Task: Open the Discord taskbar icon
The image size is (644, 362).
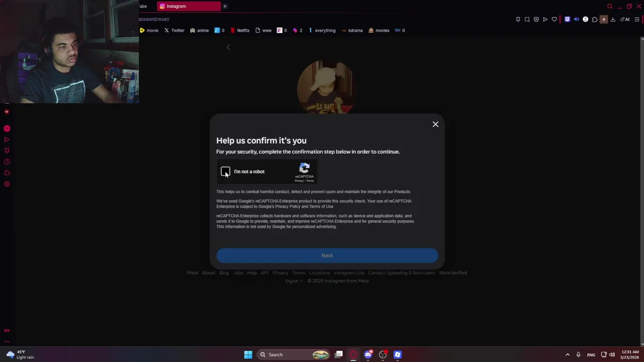Action: (368, 354)
